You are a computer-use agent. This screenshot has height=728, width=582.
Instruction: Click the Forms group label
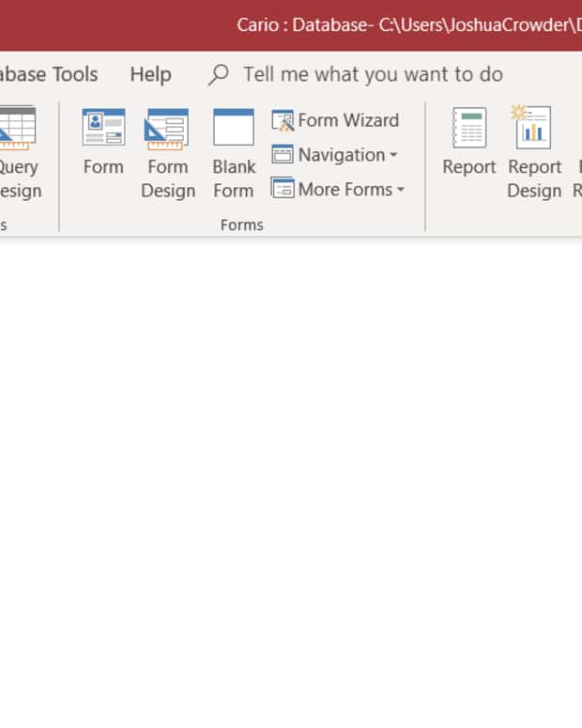tap(241, 225)
